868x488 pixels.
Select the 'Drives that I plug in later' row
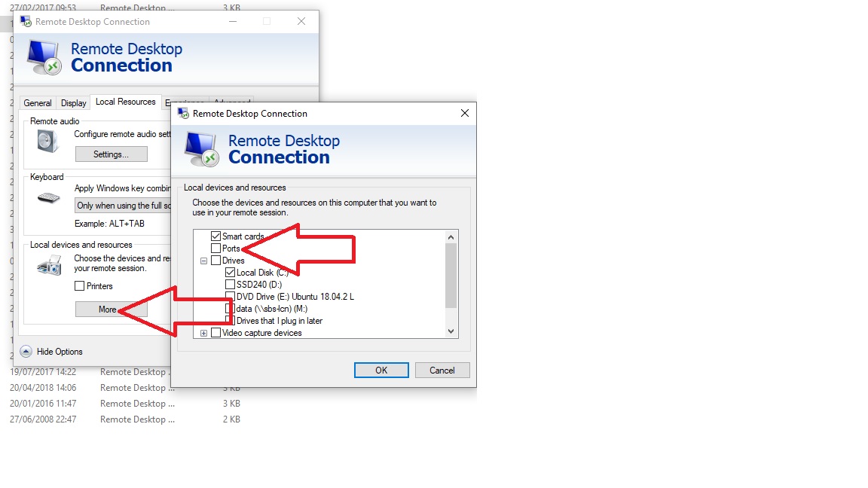280,321
